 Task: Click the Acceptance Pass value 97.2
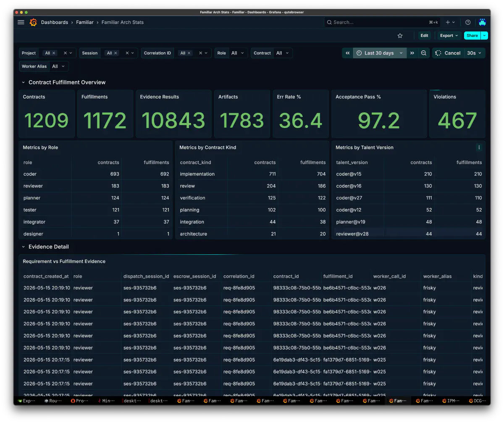pos(379,121)
